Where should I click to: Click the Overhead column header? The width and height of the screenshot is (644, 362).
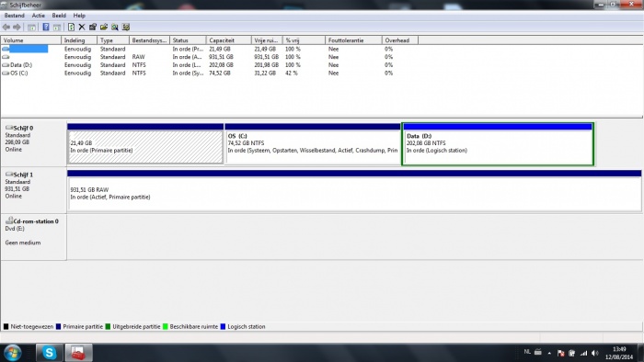(400, 40)
